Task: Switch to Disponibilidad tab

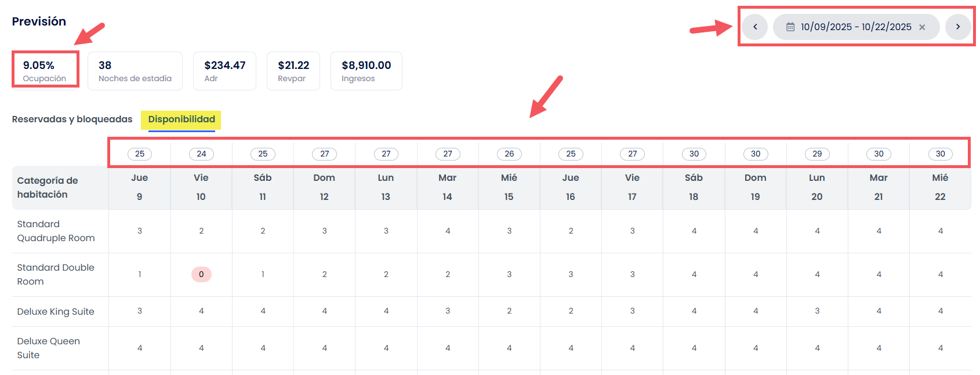Action: 182,119
